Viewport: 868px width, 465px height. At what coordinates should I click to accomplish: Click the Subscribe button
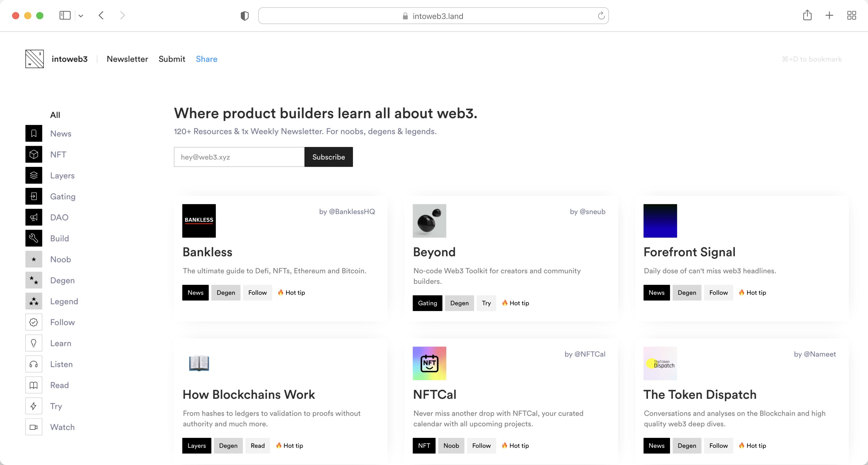point(329,157)
